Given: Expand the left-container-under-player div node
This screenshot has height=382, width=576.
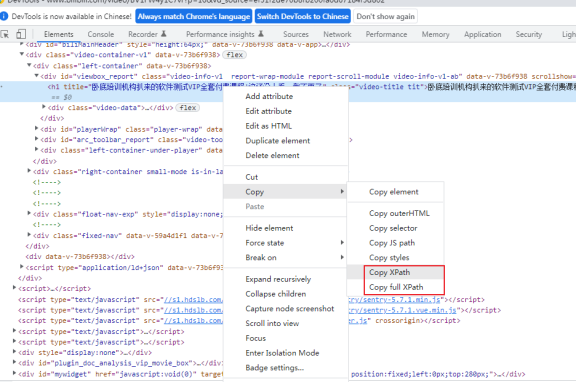Looking at the screenshot, I should (36, 149).
